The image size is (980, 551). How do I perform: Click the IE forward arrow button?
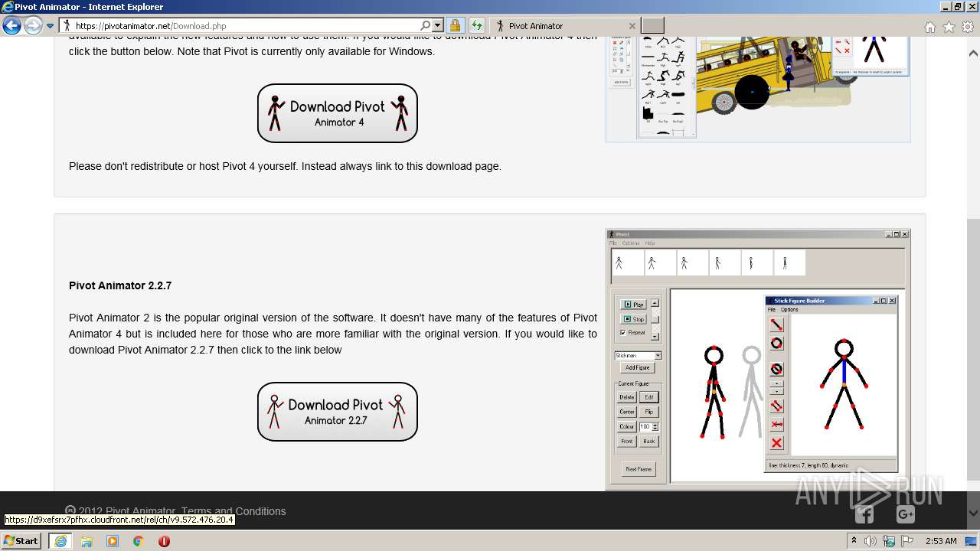pyautogui.click(x=33, y=26)
